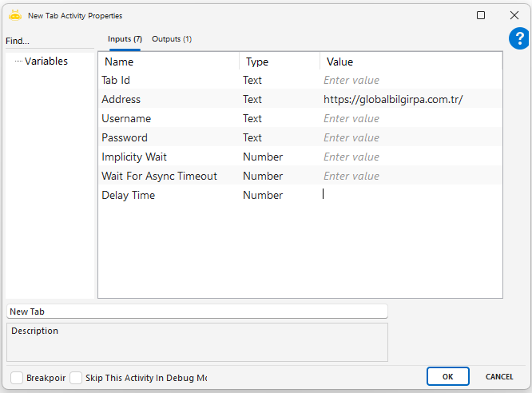Click the blue help question mark icon
Screen dimensions: 532x393
pyautogui.click(x=518, y=38)
